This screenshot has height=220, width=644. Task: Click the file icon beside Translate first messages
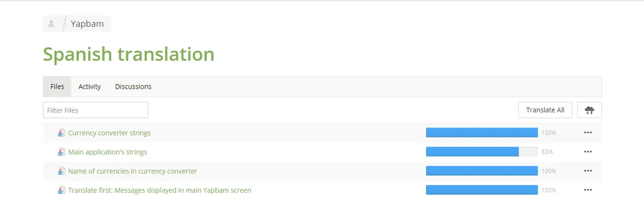61,190
